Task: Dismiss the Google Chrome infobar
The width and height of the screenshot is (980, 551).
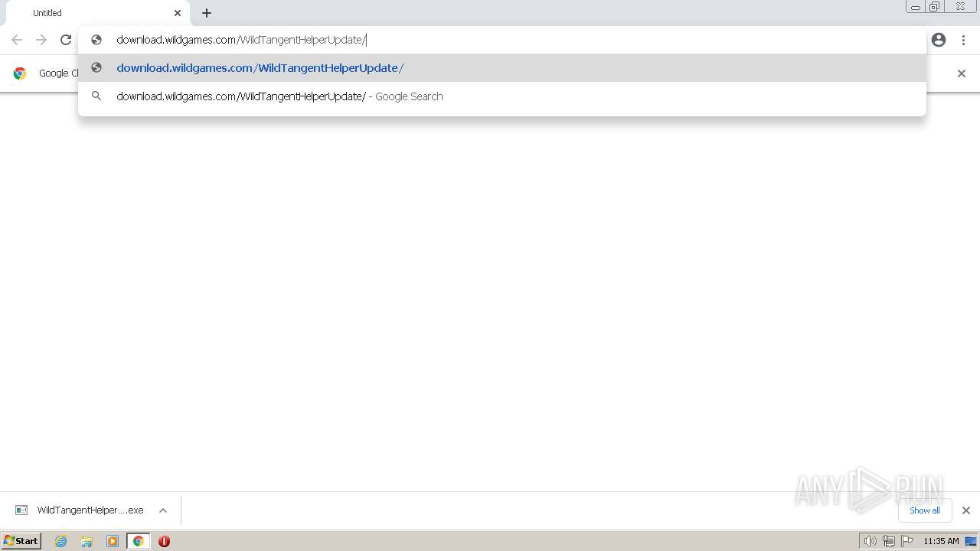Action: coord(962,73)
